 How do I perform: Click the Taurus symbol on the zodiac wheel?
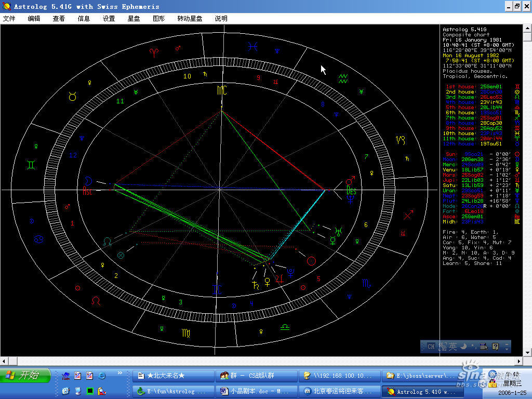[x=73, y=97]
